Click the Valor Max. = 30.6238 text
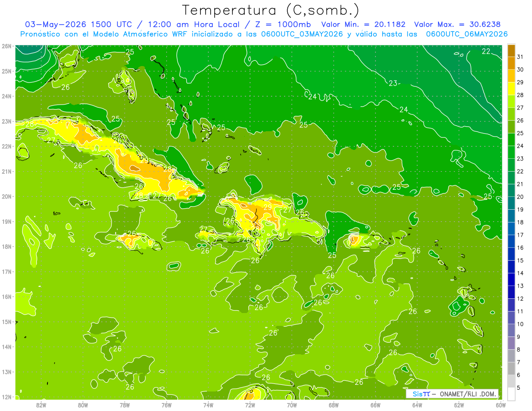532x411 pixels. point(458,24)
